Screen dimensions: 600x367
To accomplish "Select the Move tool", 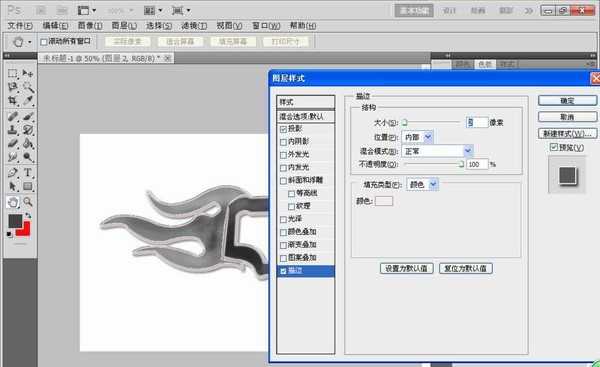I will click(28, 73).
